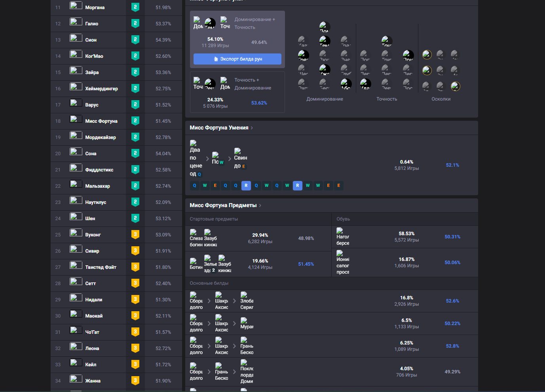The width and height of the screenshot is (545, 392).
Task: Open the Мальзахар champion name link
Action: point(98,186)
